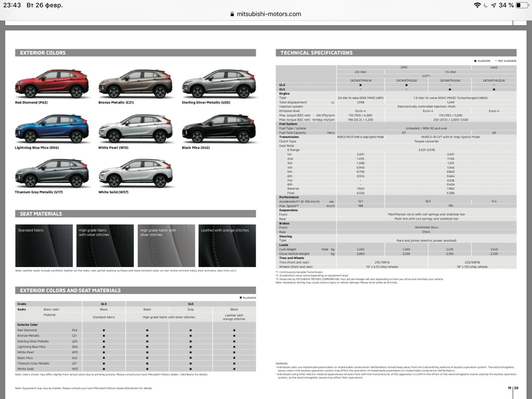Choose the black High grade fabric seat sample
The image size is (532, 399).
pos(105,245)
